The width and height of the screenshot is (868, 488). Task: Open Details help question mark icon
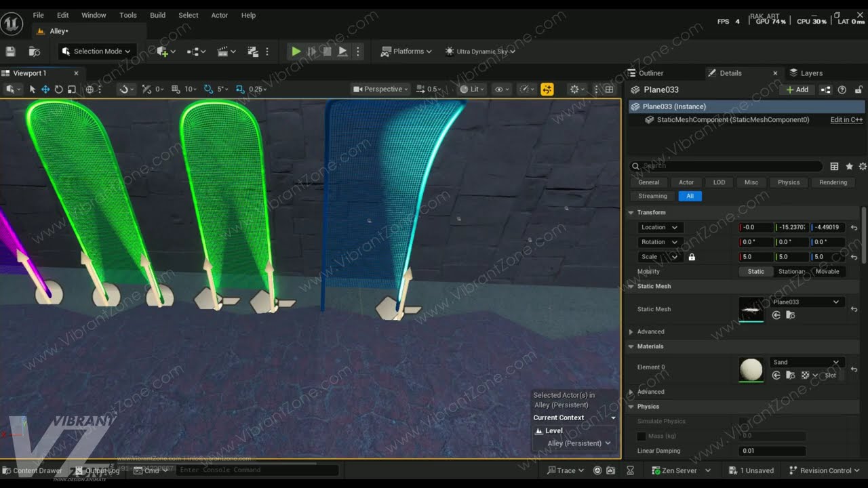pos(842,89)
